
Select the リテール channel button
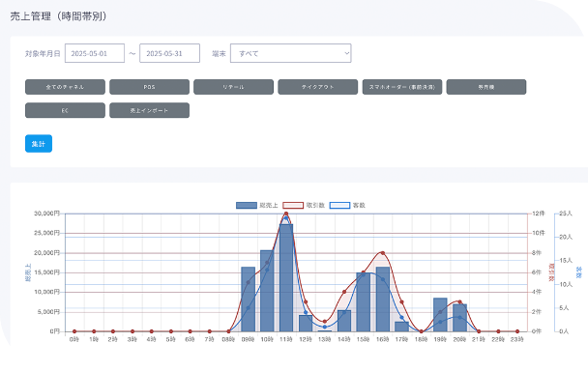tap(233, 87)
